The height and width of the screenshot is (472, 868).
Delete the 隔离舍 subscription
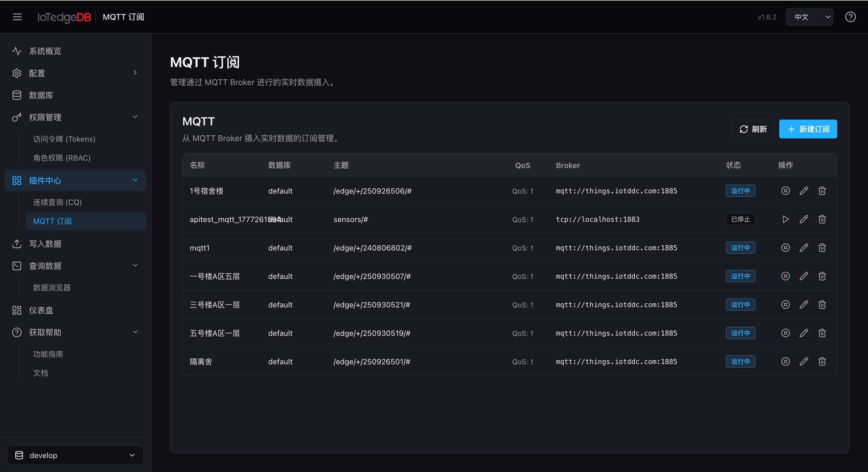pyautogui.click(x=822, y=361)
